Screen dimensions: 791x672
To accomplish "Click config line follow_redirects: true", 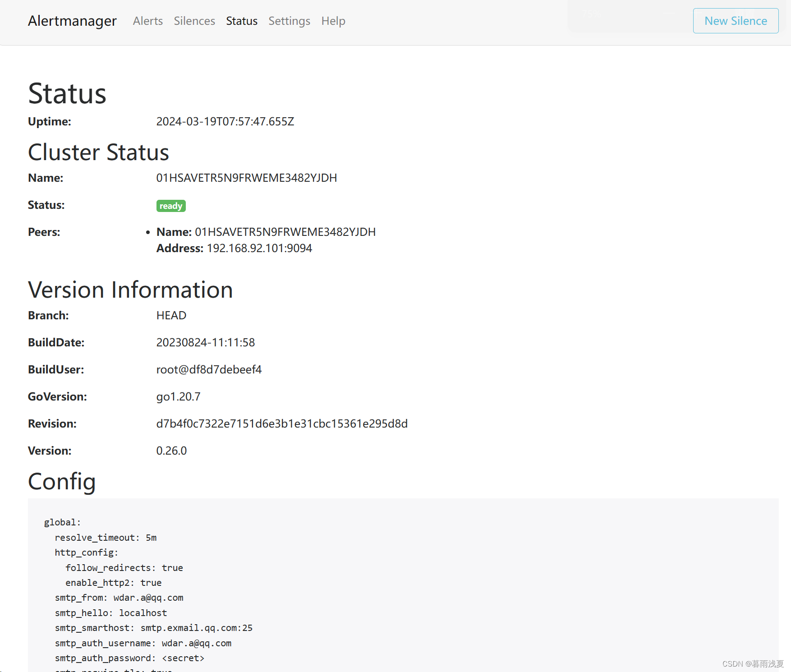I will [x=124, y=568].
